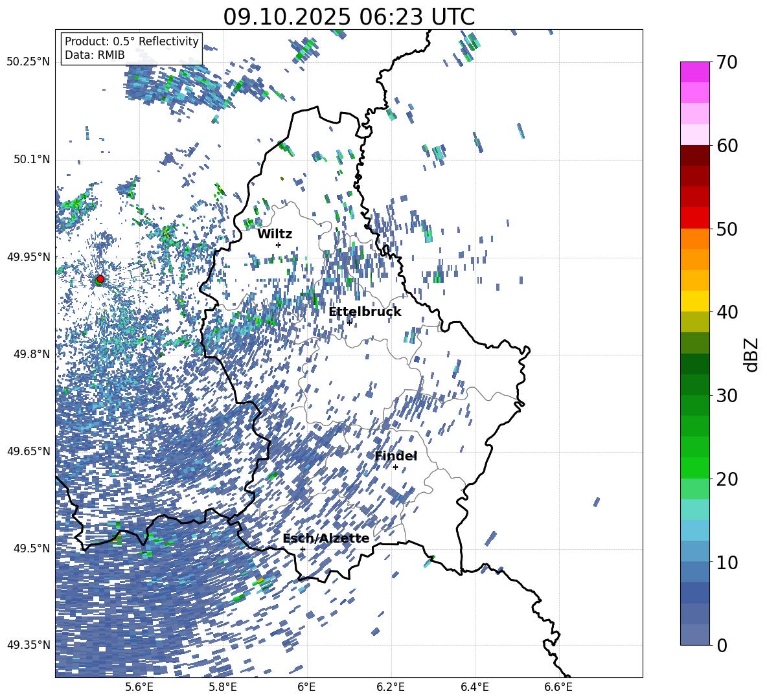Click the Findel city label

click(x=396, y=456)
